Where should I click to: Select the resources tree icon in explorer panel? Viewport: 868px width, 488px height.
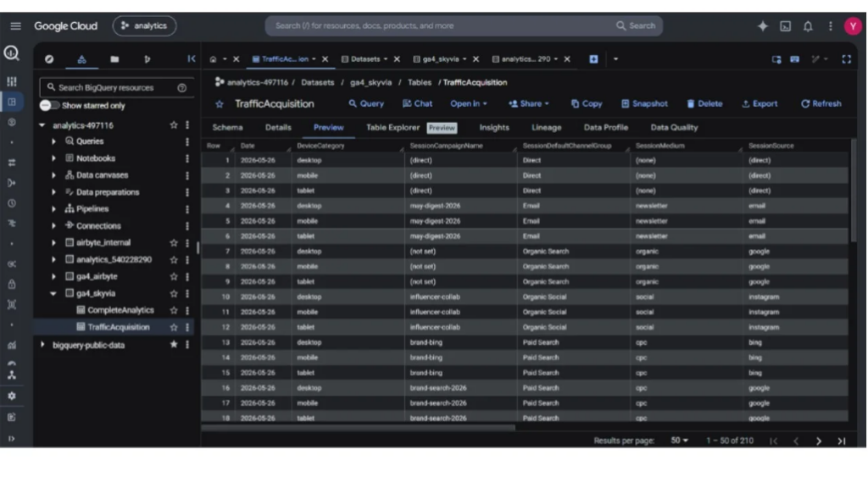point(82,58)
